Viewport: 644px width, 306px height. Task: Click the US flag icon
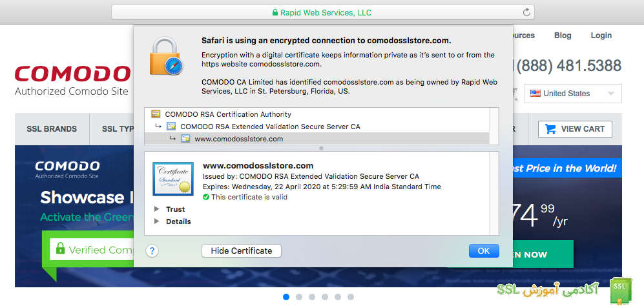[535, 93]
